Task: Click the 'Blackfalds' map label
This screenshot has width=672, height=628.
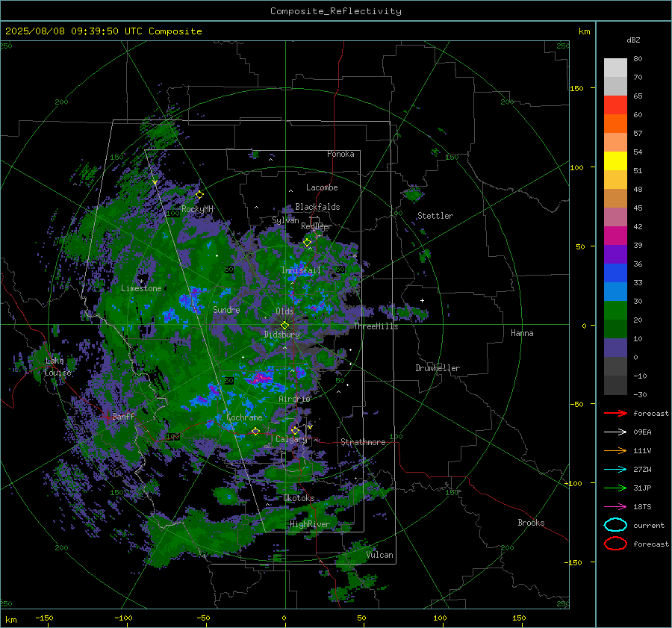Action: click(317, 207)
